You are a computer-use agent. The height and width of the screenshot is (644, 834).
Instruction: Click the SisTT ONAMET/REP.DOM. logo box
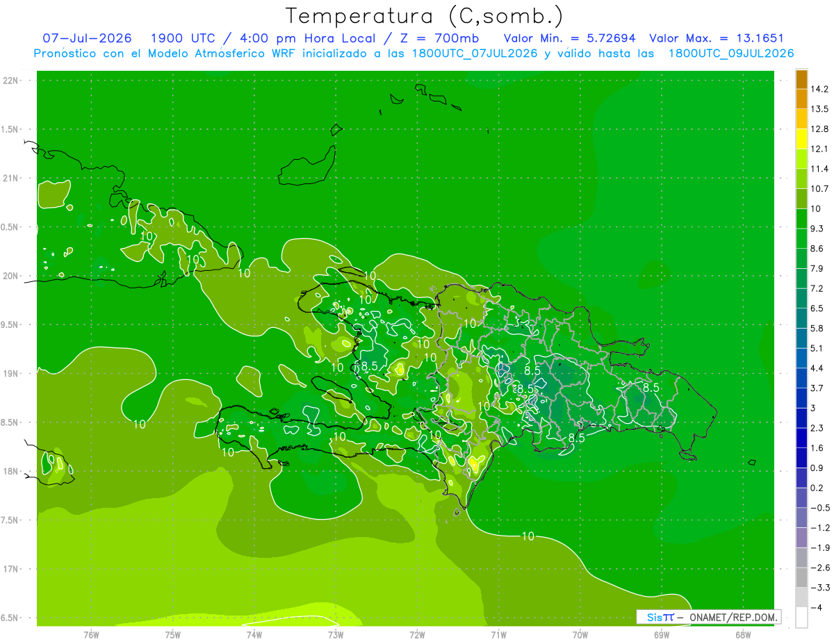click(x=708, y=617)
